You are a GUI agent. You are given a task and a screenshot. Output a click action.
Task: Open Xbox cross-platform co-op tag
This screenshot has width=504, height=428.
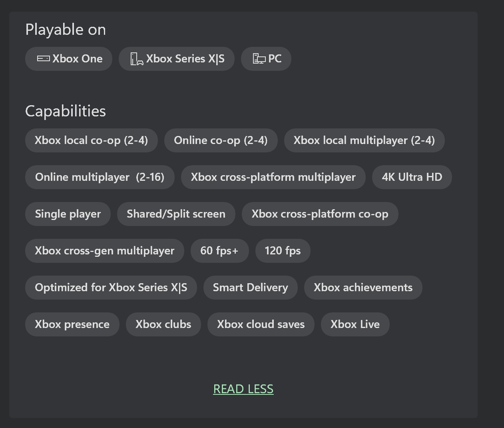coord(320,214)
